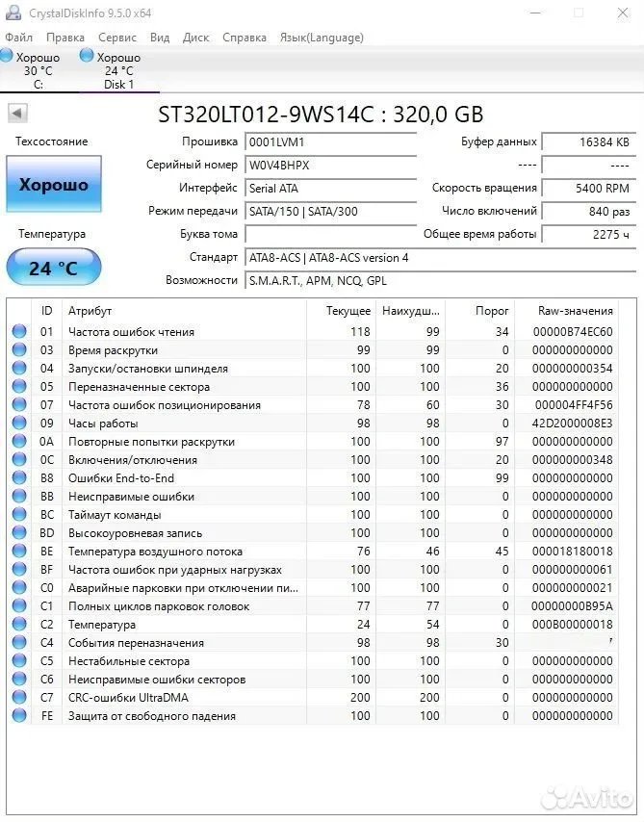The height and width of the screenshot is (822, 644).
Task: Click the buffer size field 16384 KB
Action: (589, 142)
